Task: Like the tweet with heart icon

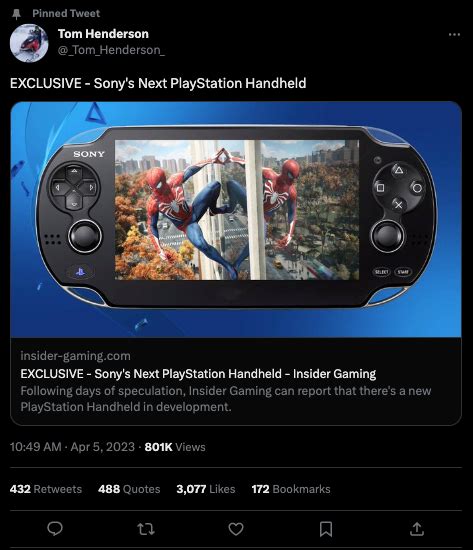Action: [236, 529]
